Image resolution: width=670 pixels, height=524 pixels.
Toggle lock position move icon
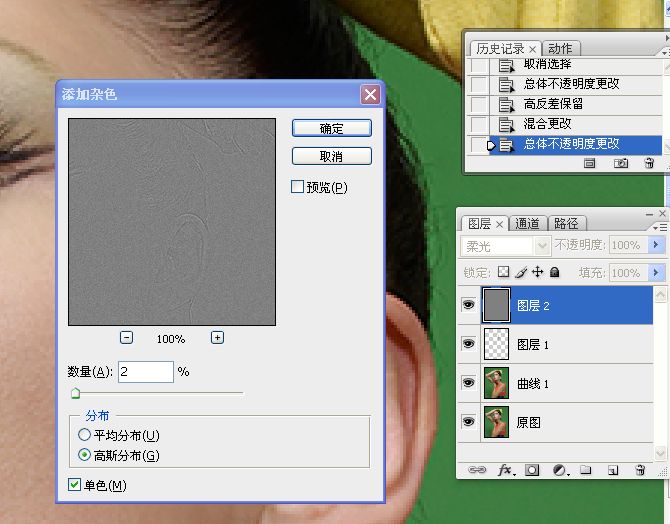point(538,272)
